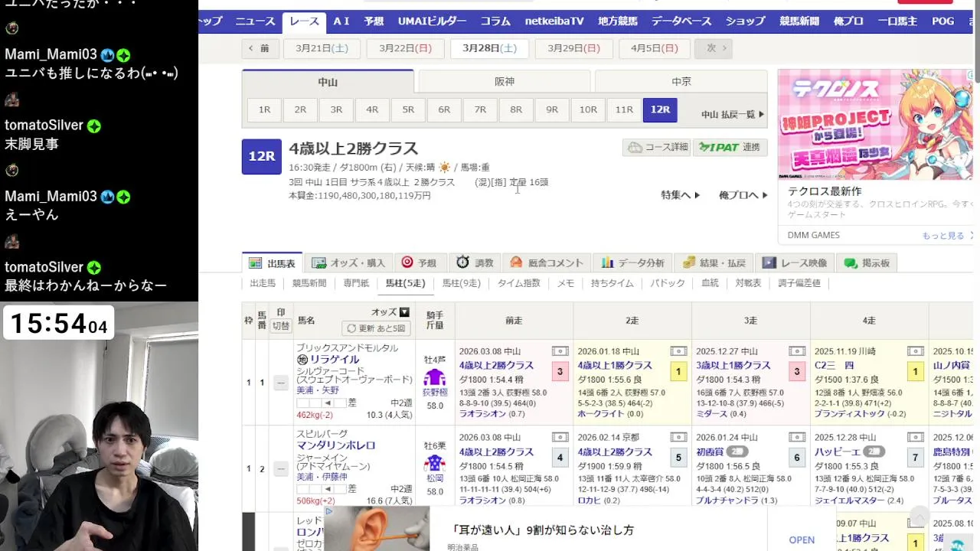Open the オッズ・購入 tab
The width and height of the screenshot is (980, 551).
click(x=349, y=262)
